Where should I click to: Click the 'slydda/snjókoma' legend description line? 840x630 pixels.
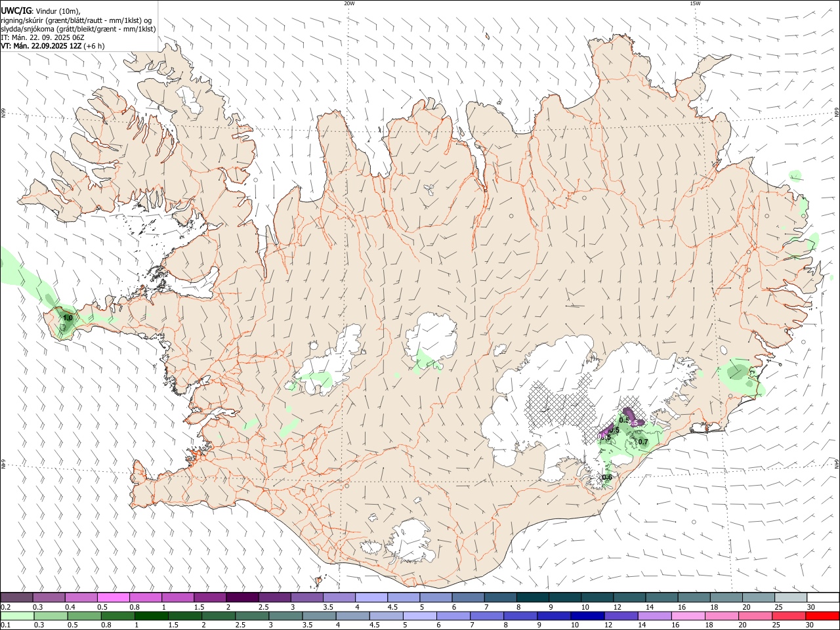pos(78,29)
